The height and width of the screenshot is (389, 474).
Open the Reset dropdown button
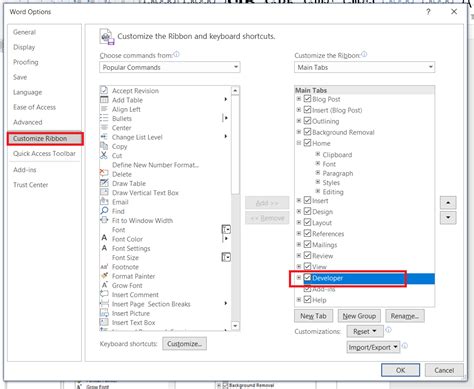(365, 331)
